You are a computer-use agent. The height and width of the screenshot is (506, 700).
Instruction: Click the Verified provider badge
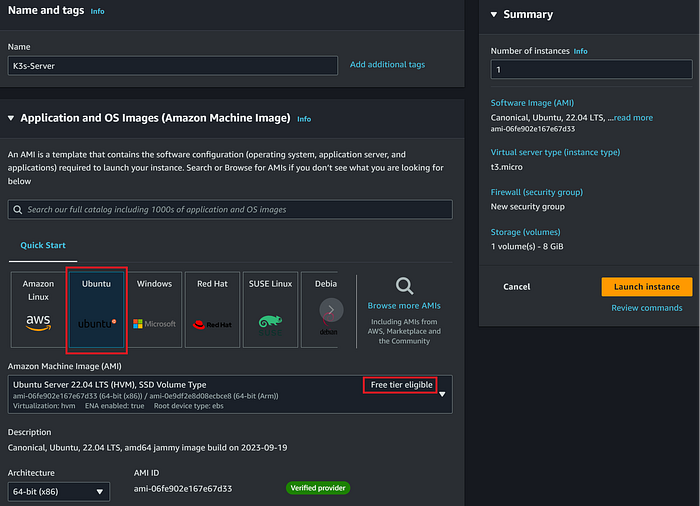318,488
